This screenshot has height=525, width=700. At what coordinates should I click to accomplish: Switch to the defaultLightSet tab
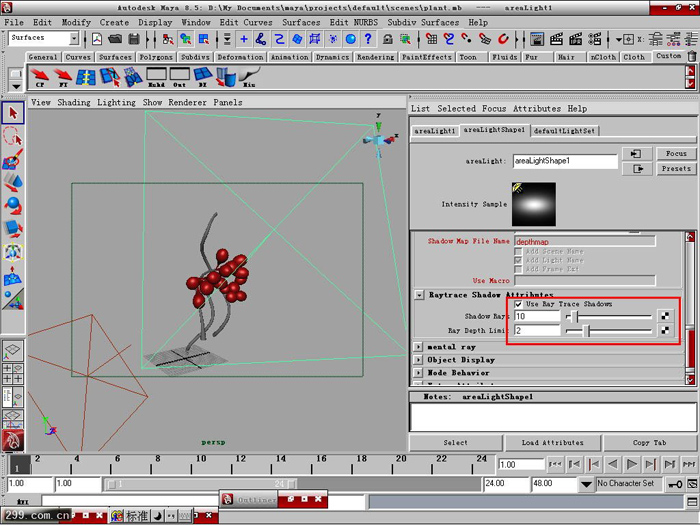point(564,131)
